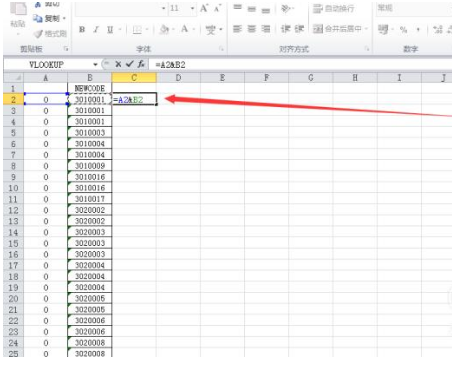Click the select-all corner of the grid
This screenshot has width=452, height=370.
[x=13, y=78]
